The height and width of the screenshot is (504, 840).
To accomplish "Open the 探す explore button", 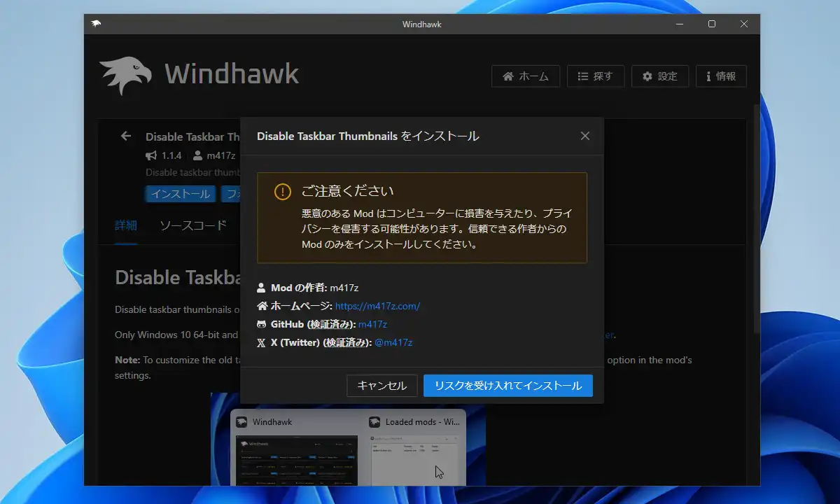I will 596,76.
